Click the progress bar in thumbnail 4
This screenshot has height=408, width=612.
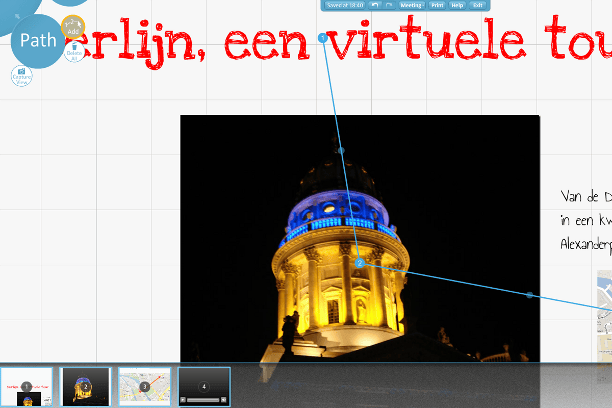point(203,400)
